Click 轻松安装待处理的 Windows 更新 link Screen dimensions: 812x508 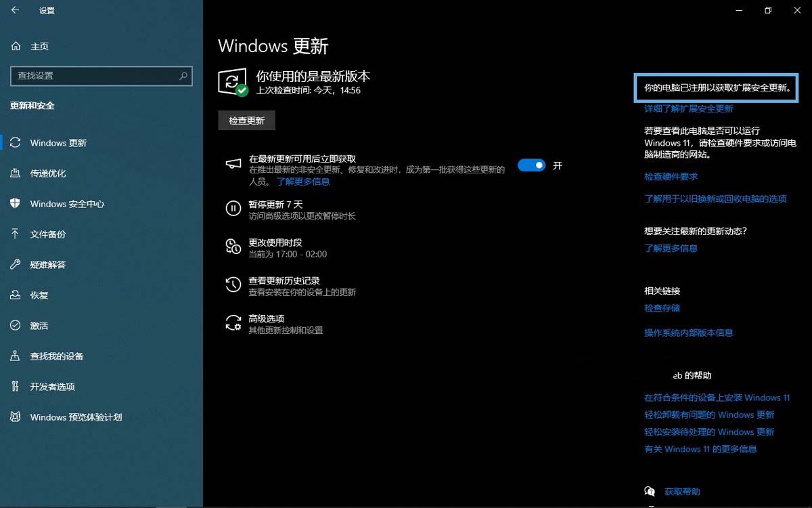click(709, 431)
